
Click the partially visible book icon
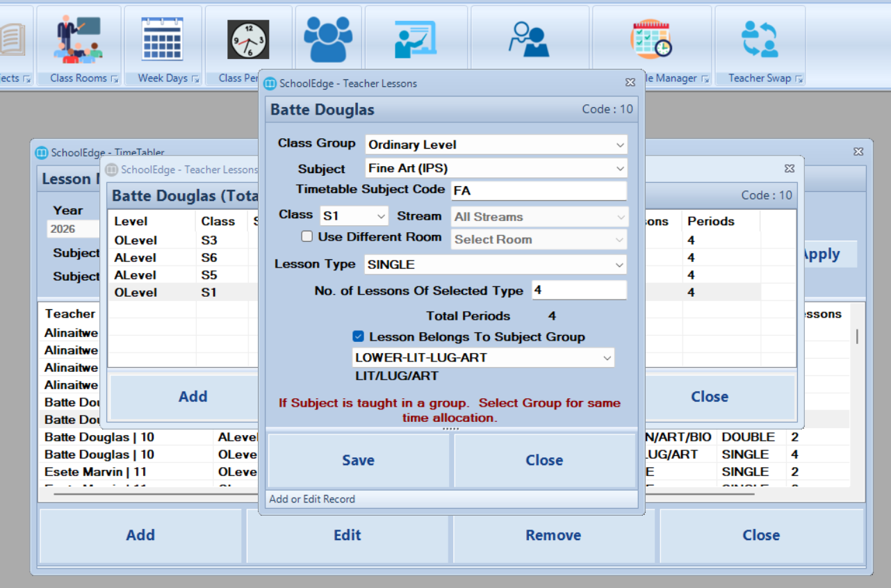12,40
